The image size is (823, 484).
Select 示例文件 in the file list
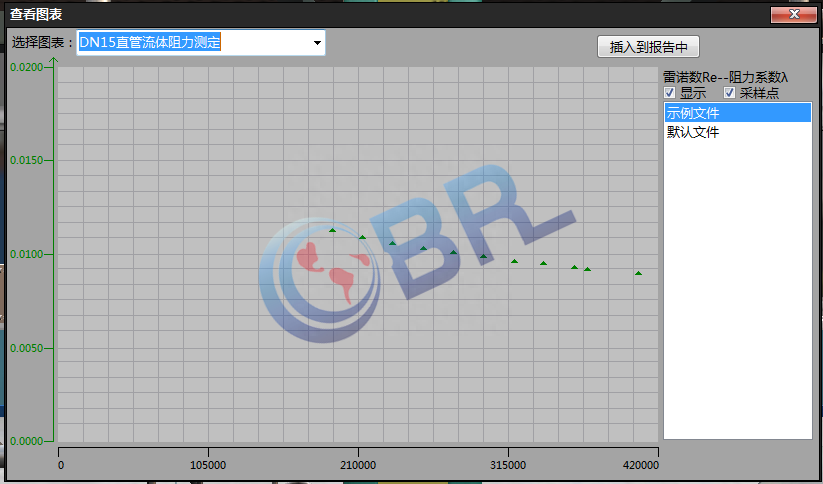pyautogui.click(x=693, y=113)
